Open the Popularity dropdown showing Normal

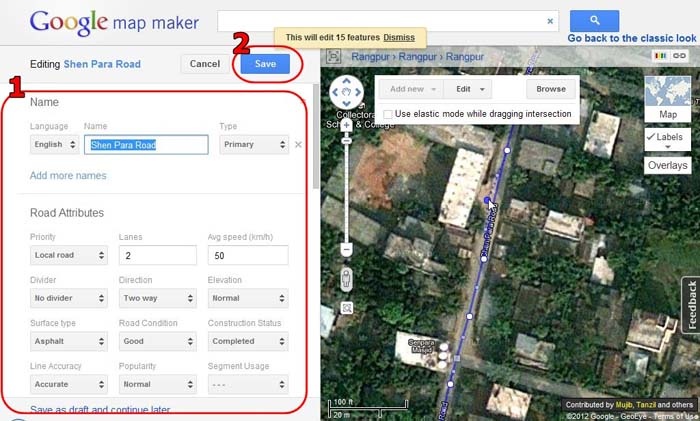[x=158, y=384]
